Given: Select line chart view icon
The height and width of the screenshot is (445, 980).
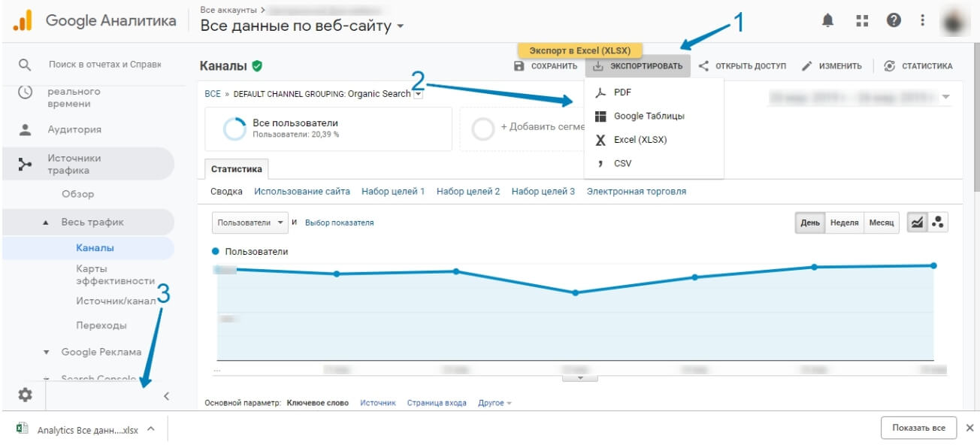Looking at the screenshot, I should (917, 222).
